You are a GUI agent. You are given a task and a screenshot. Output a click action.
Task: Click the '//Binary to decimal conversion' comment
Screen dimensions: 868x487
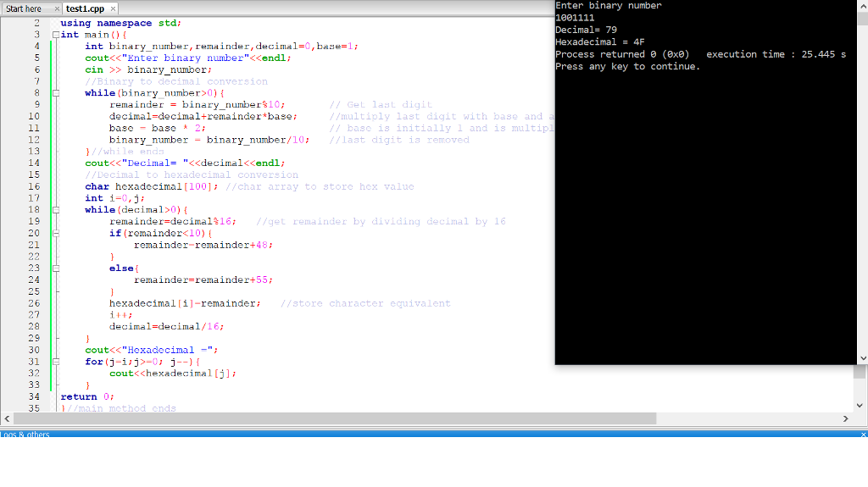point(176,81)
